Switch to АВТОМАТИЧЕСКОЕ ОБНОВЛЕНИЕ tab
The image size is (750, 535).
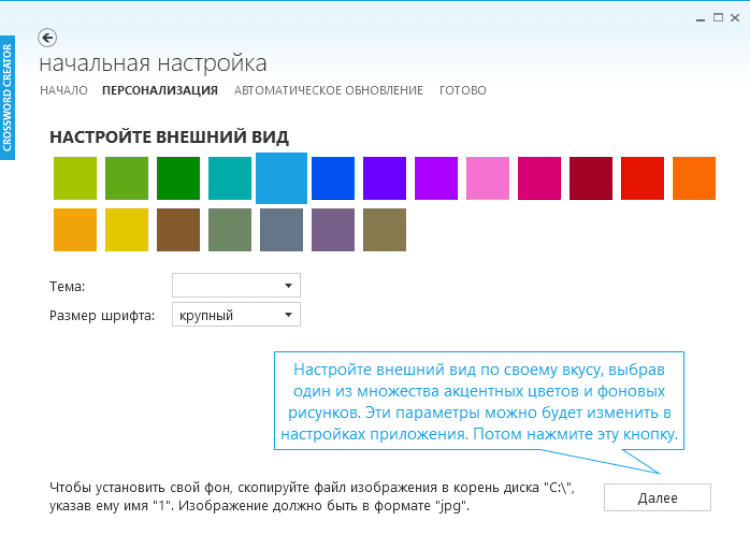point(329,90)
